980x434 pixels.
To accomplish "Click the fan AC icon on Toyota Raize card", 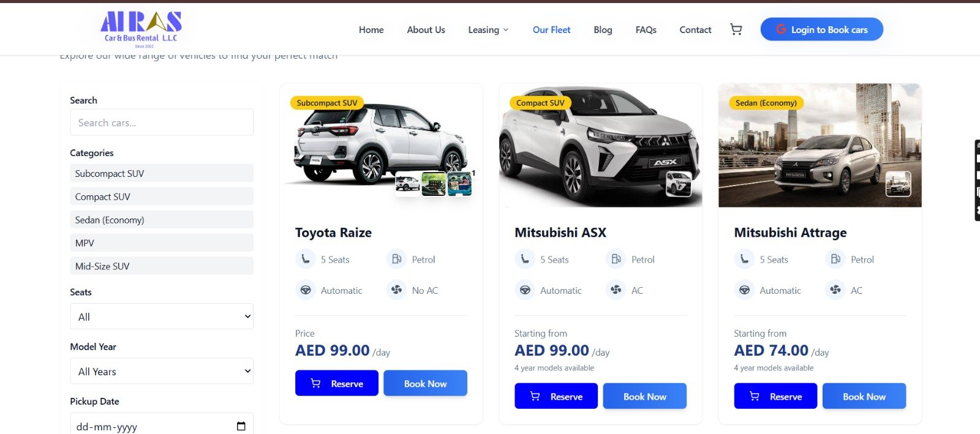I will click(x=396, y=290).
